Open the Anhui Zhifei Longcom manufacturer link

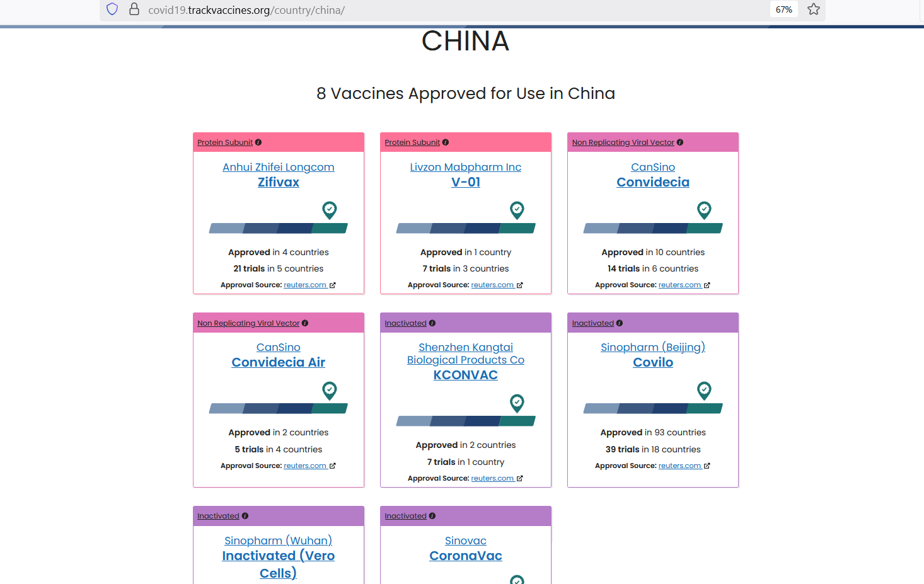point(279,167)
